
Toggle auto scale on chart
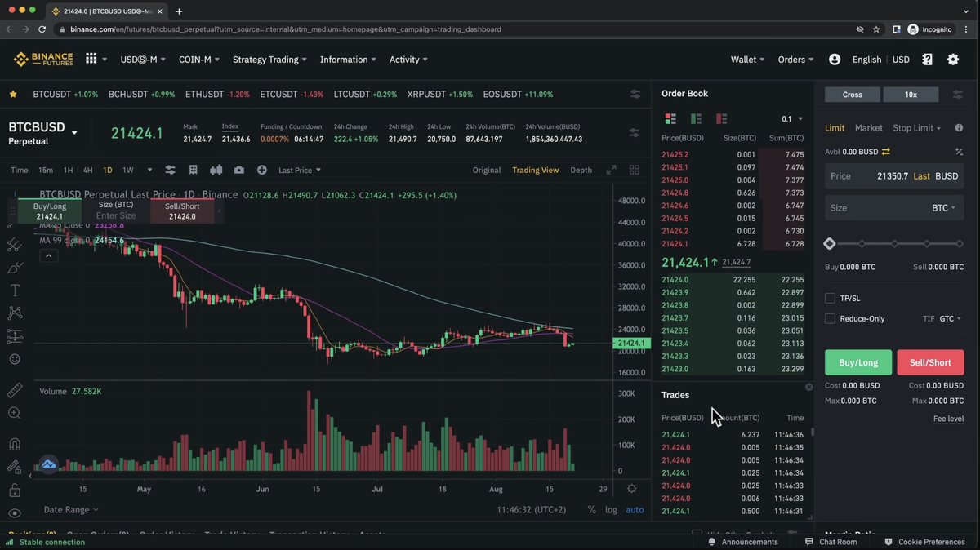(x=635, y=510)
